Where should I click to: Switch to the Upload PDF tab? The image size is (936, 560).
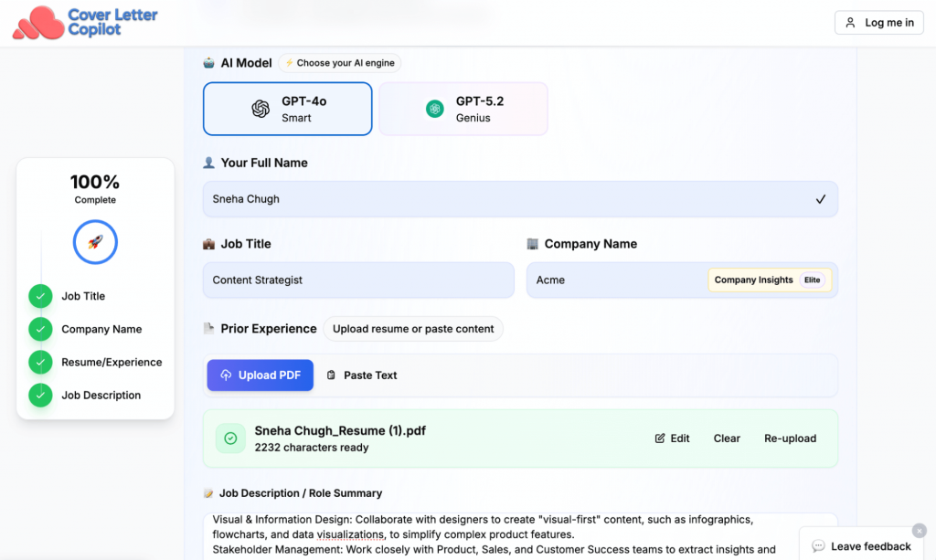[x=261, y=375]
